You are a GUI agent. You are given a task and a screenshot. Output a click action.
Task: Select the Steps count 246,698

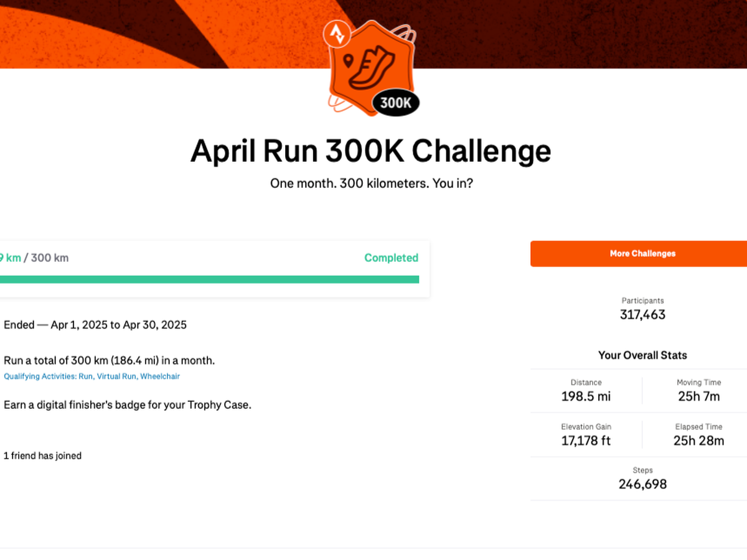(x=642, y=484)
